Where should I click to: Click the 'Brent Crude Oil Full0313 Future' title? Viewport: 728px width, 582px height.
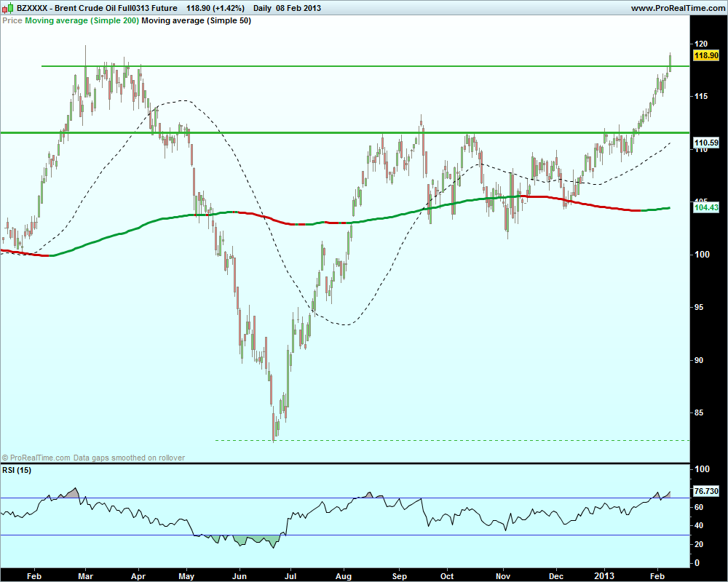point(116,8)
